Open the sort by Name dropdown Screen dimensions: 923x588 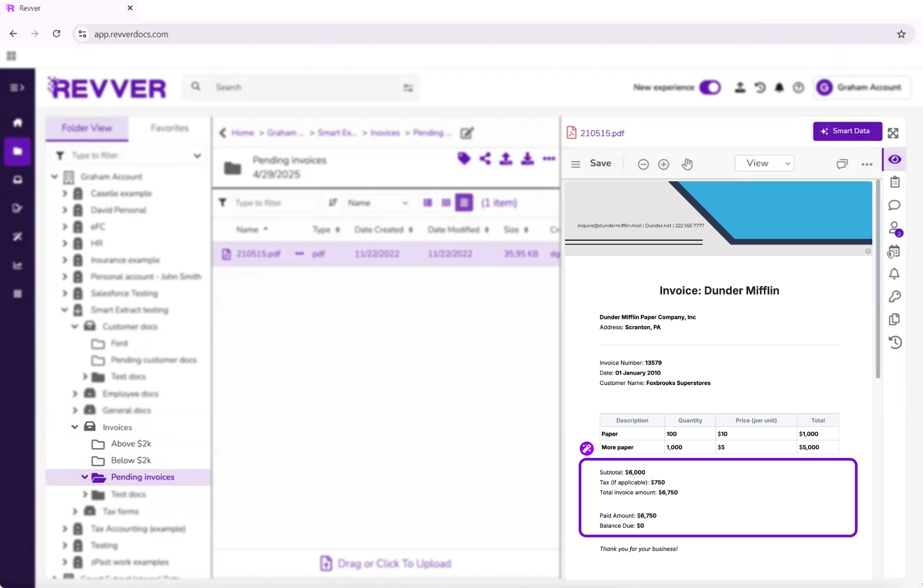[x=378, y=203]
